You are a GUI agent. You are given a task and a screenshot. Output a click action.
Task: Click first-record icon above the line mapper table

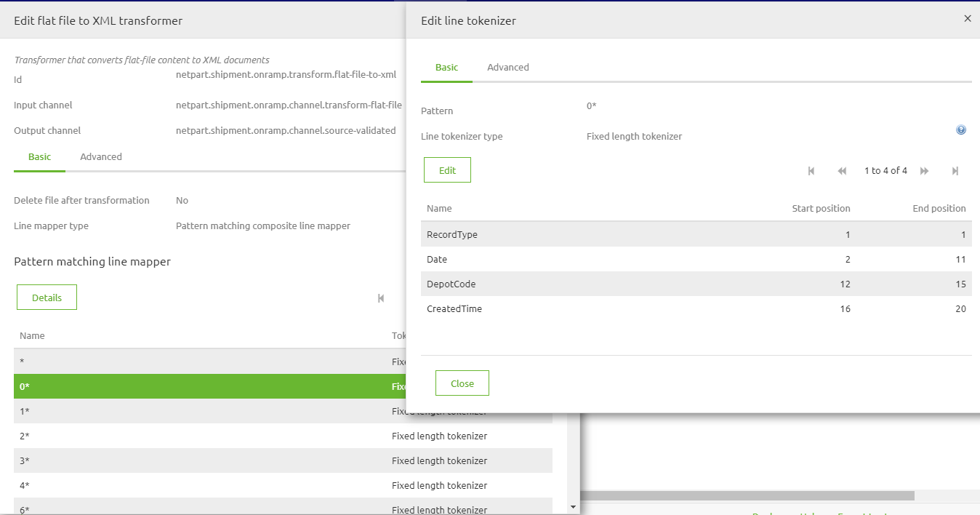coord(379,298)
